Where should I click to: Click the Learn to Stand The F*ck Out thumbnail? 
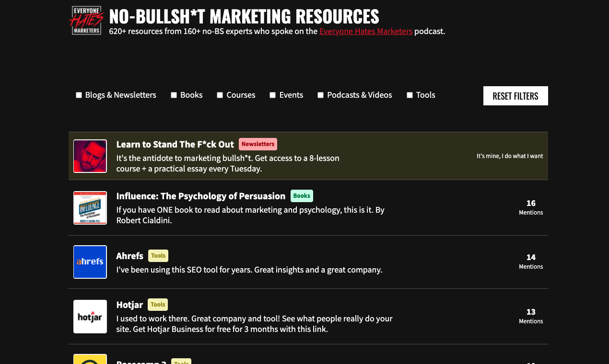click(90, 156)
